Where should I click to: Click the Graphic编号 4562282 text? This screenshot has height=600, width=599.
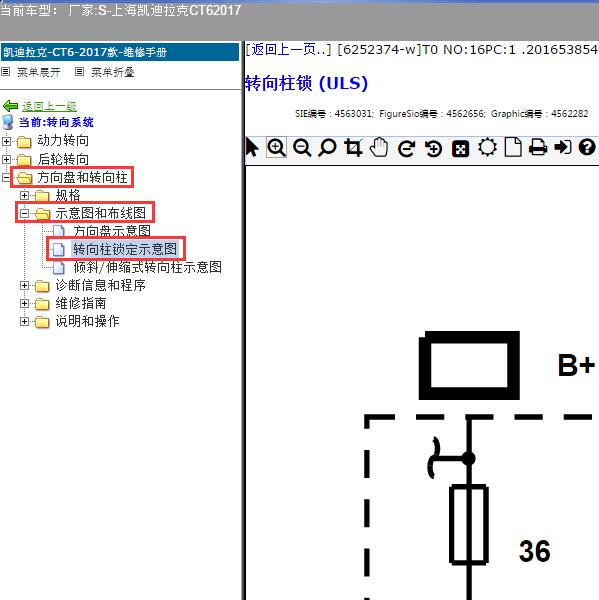click(x=539, y=114)
